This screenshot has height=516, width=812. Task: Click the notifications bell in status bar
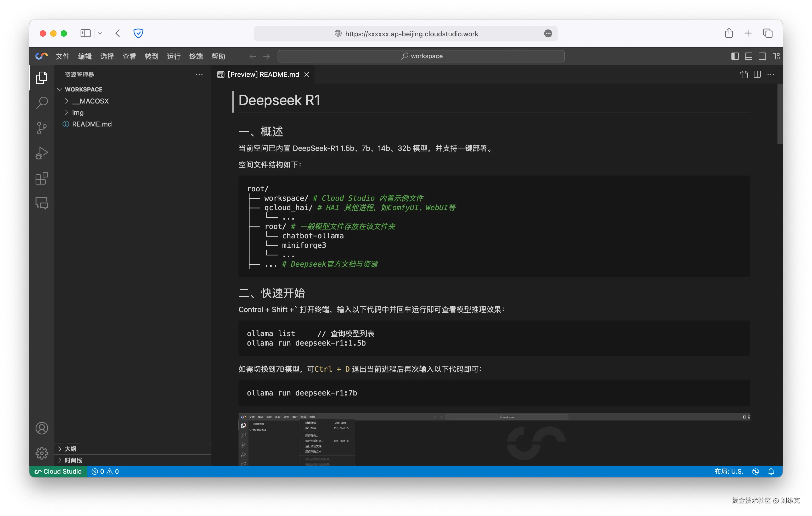771,472
